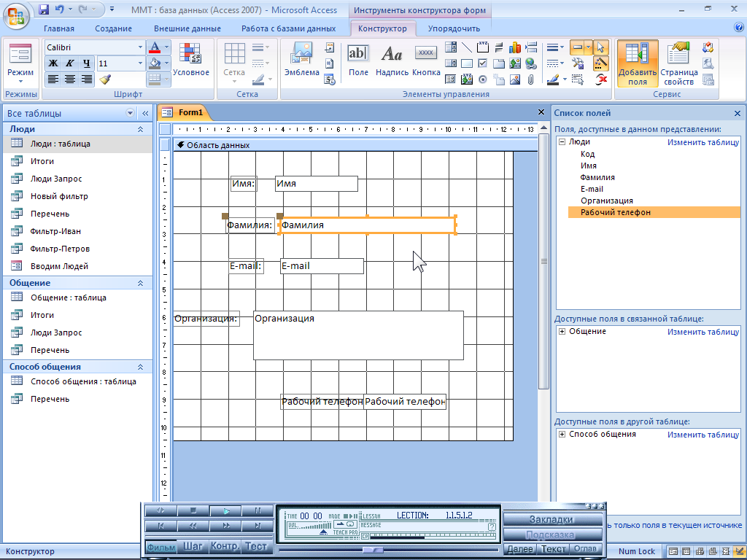Select the line drawing control
The height and width of the screenshot is (560, 747).
click(467, 47)
